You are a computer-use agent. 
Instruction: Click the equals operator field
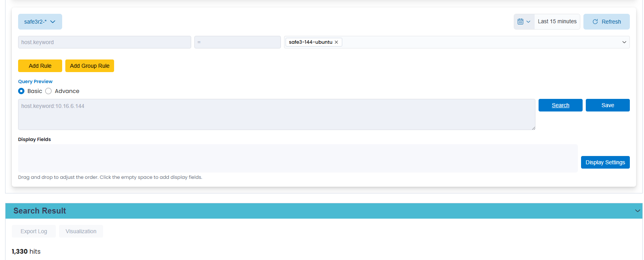238,42
